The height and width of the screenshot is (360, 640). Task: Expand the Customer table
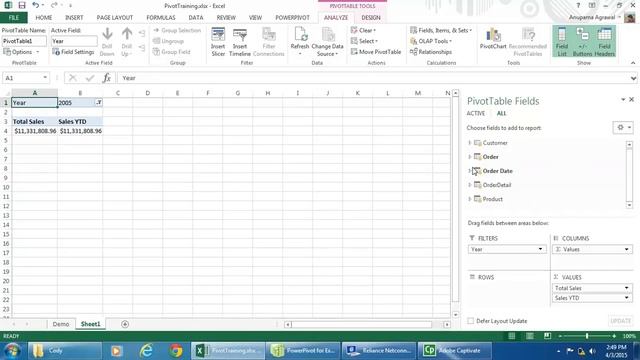pos(469,143)
